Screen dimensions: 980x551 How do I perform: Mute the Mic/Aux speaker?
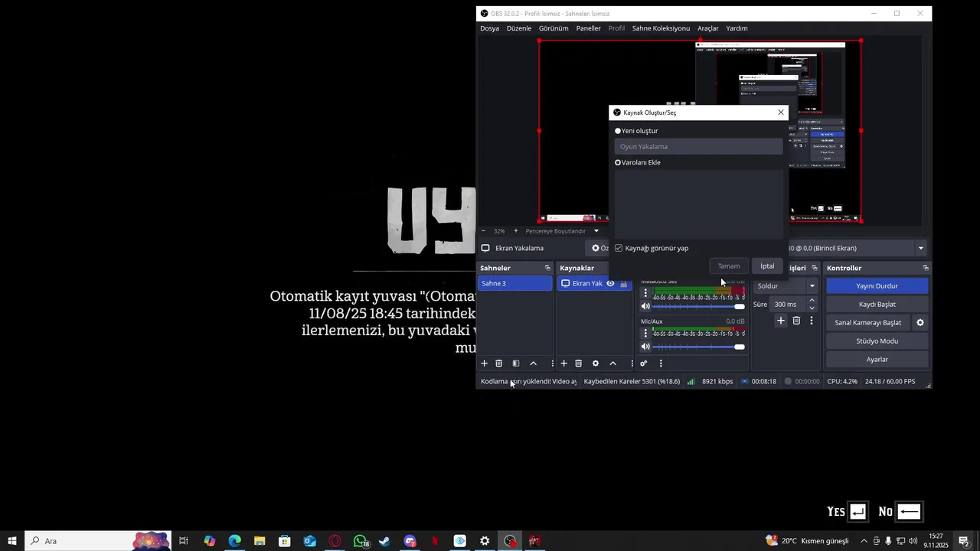[x=645, y=347]
